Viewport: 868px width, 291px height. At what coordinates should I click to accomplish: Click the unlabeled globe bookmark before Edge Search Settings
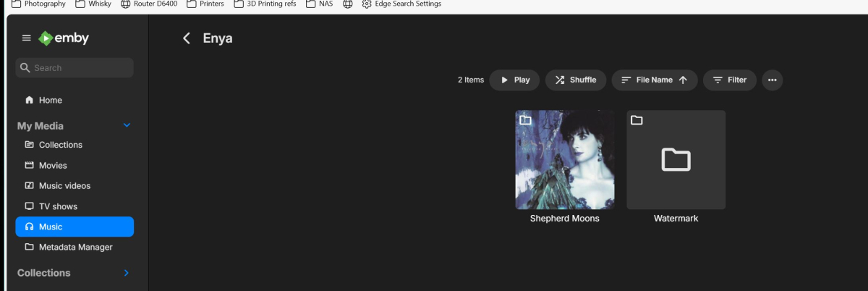348,4
